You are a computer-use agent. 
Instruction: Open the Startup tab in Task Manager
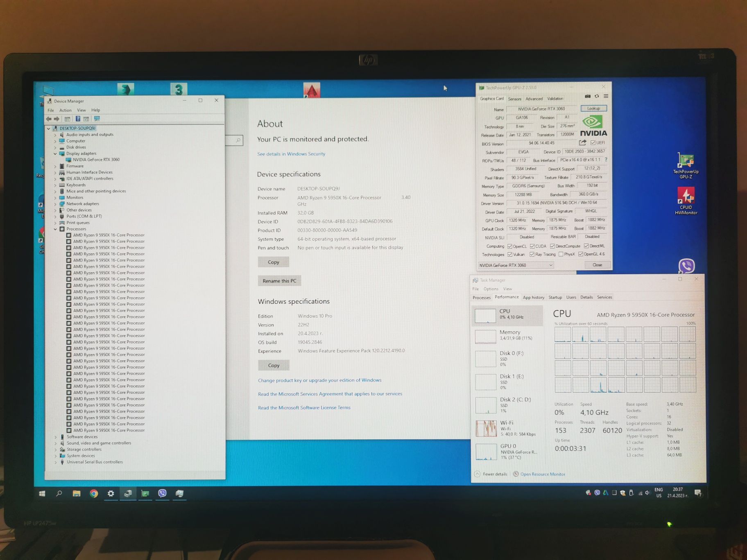tap(555, 298)
